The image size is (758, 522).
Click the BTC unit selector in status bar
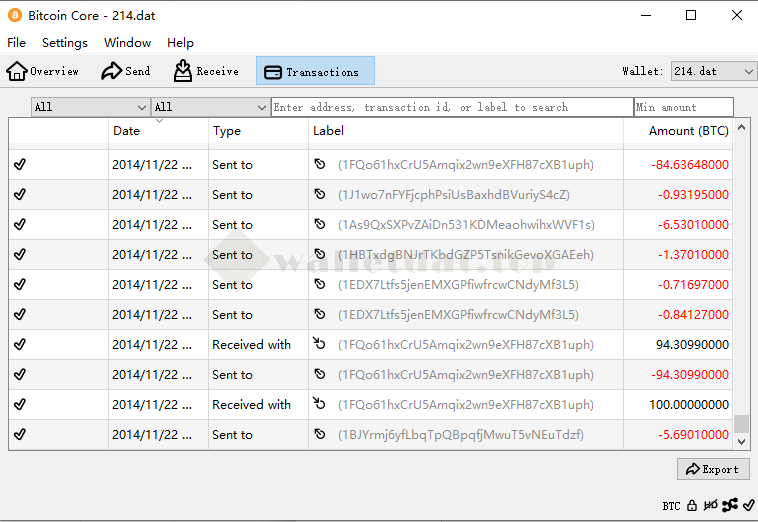pos(671,506)
